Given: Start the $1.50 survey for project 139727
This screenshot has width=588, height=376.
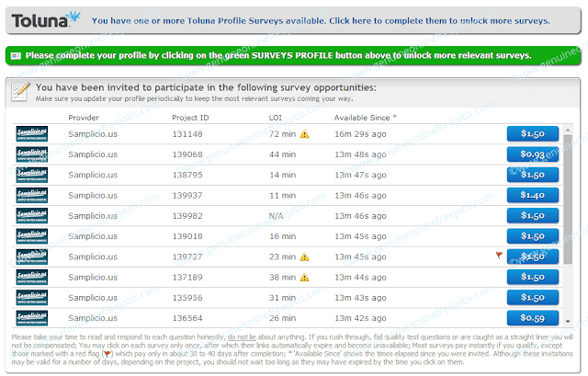Looking at the screenshot, I should click(x=533, y=256).
